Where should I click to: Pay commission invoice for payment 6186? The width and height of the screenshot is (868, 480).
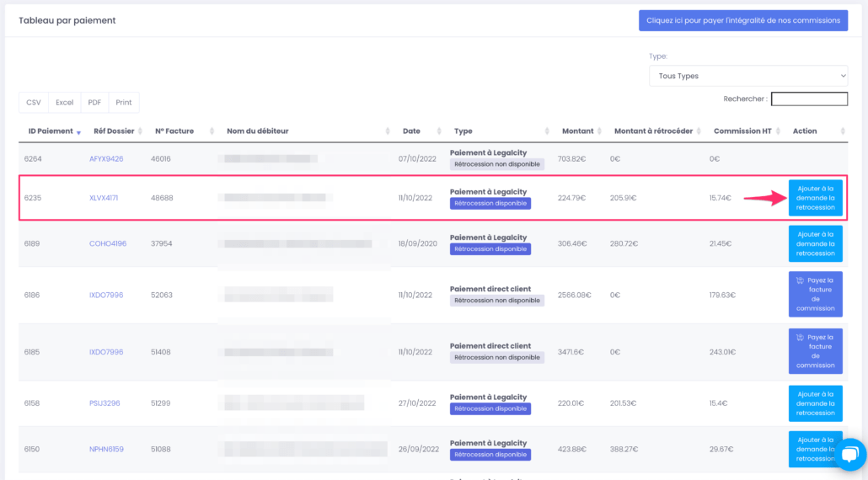click(816, 294)
